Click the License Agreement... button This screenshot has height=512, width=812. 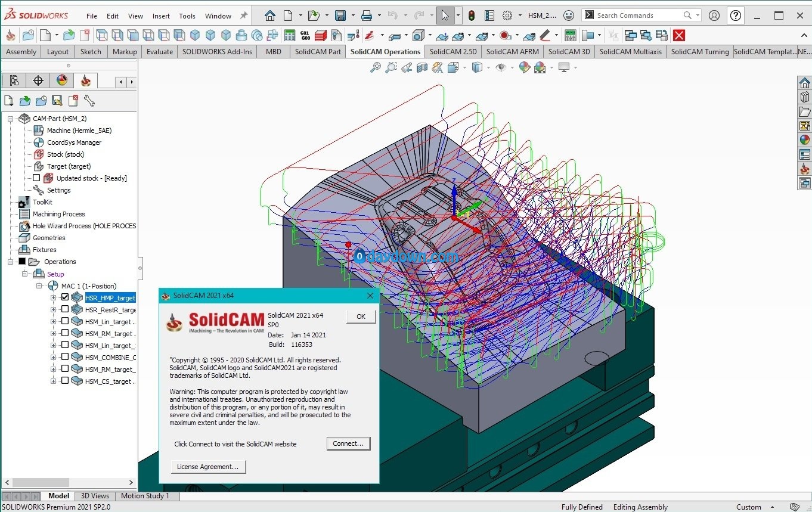tap(208, 467)
